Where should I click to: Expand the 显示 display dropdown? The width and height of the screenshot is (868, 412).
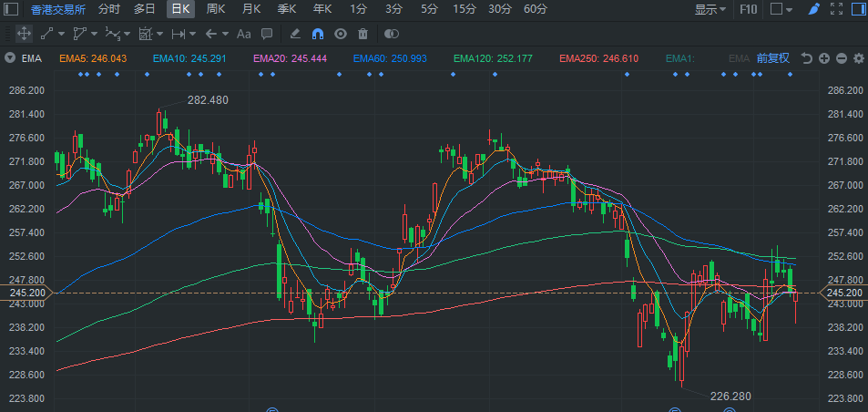[x=710, y=9]
